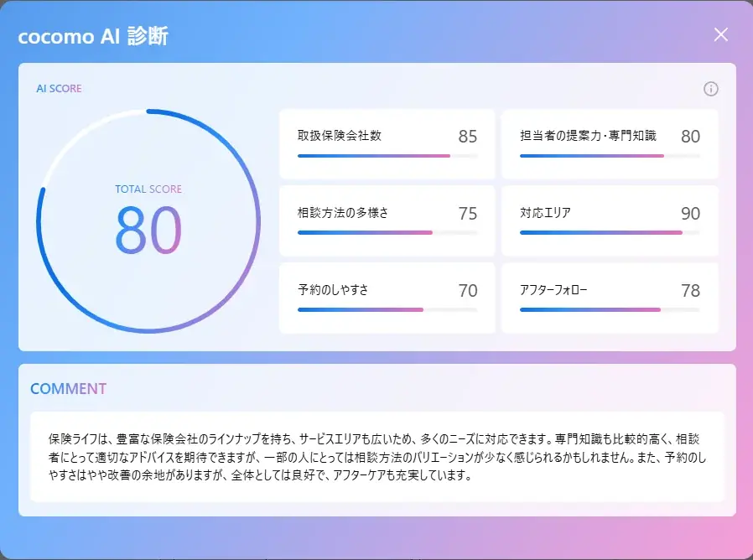Select the 取扱保険会社数 score card
Image resolution: width=753 pixels, height=560 pixels.
pyautogui.click(x=387, y=143)
